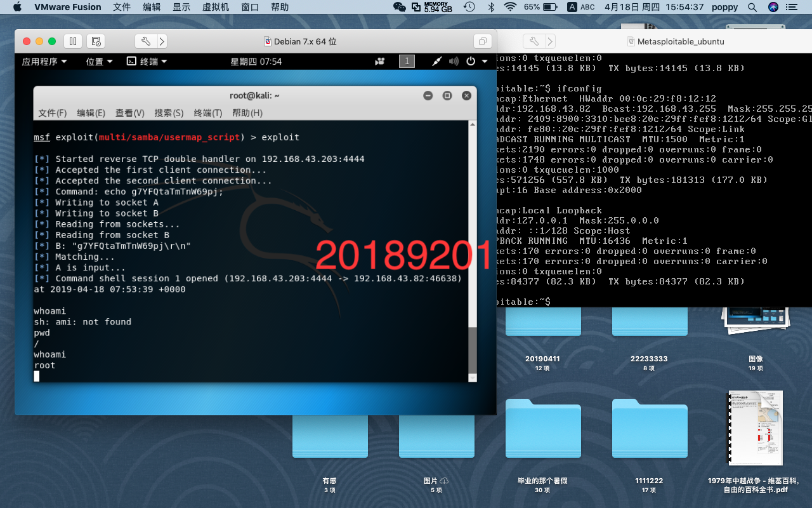Open the Kali 位置 places menu
This screenshot has height=508, width=812.
click(x=100, y=62)
